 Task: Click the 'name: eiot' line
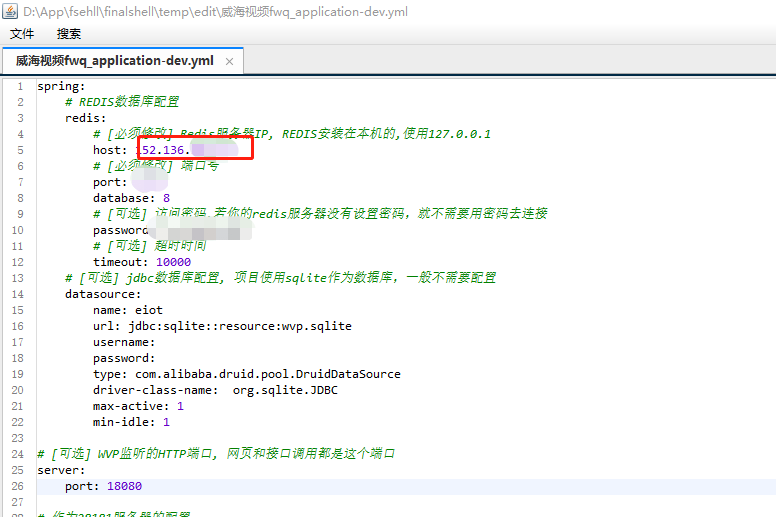[128, 310]
